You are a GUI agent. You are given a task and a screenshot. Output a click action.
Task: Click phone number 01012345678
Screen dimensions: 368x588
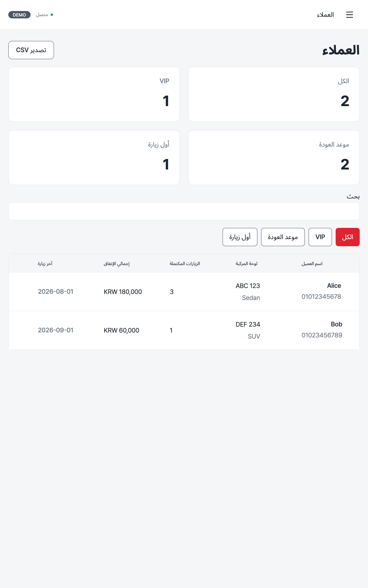pyautogui.click(x=321, y=297)
